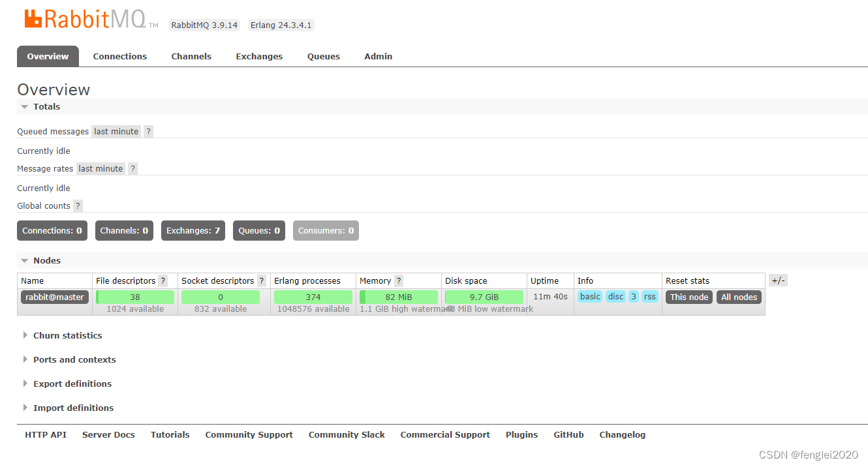
Task: Toggle node columns with the +/- button
Action: coord(778,280)
